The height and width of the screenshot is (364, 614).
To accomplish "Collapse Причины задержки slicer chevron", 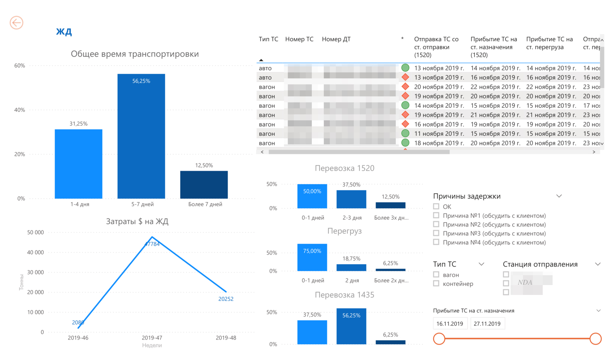I will coord(559,196).
